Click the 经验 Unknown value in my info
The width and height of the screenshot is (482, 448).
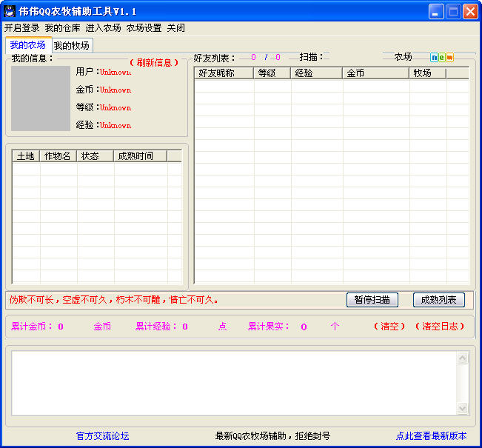[116, 125]
